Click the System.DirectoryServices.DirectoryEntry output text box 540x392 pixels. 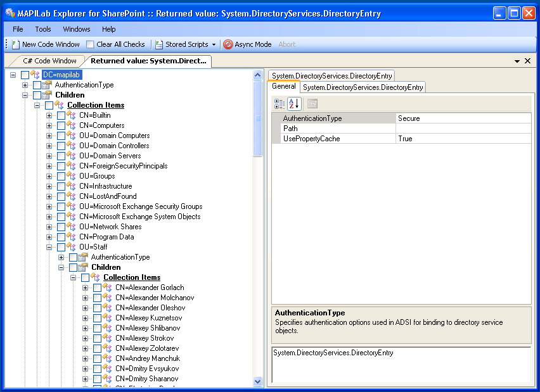coord(401,365)
